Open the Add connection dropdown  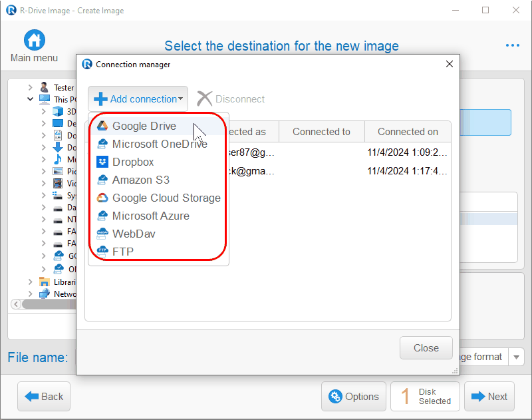point(138,99)
